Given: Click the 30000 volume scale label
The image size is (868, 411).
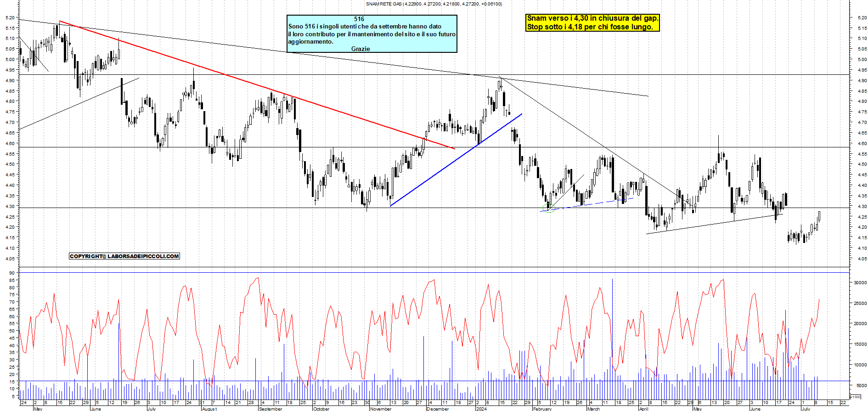Looking at the screenshot, I should 860,283.
